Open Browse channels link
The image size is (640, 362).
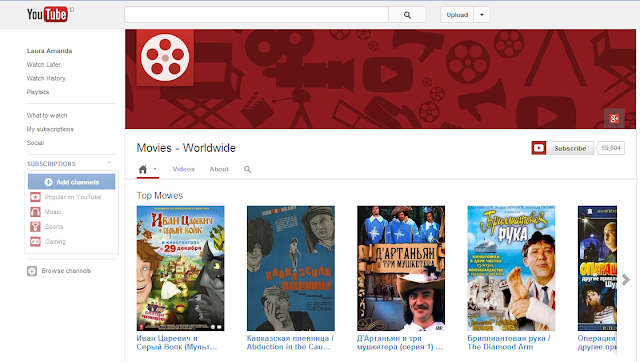66,271
